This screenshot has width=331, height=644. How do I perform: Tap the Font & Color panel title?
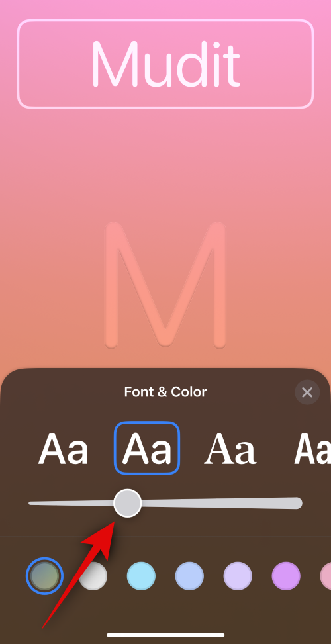[x=165, y=392]
